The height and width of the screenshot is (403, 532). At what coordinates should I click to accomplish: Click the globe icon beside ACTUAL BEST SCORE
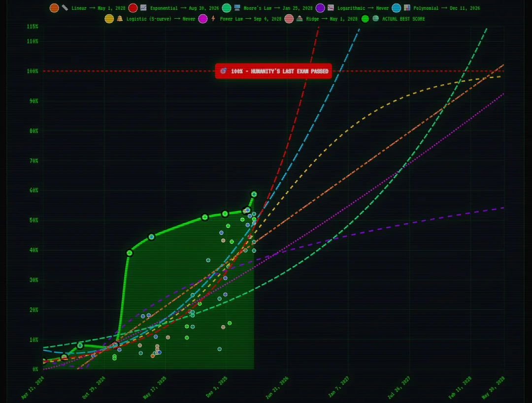pyautogui.click(x=376, y=19)
